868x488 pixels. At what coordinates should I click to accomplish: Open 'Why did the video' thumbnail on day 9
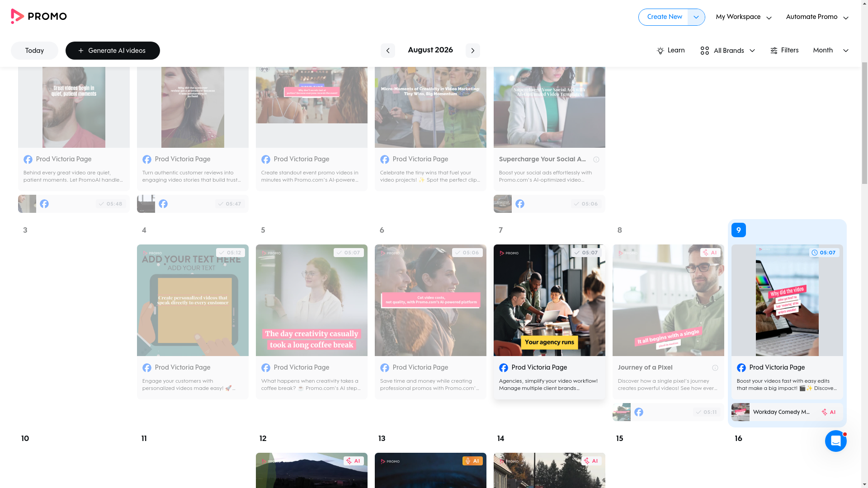[787, 300]
